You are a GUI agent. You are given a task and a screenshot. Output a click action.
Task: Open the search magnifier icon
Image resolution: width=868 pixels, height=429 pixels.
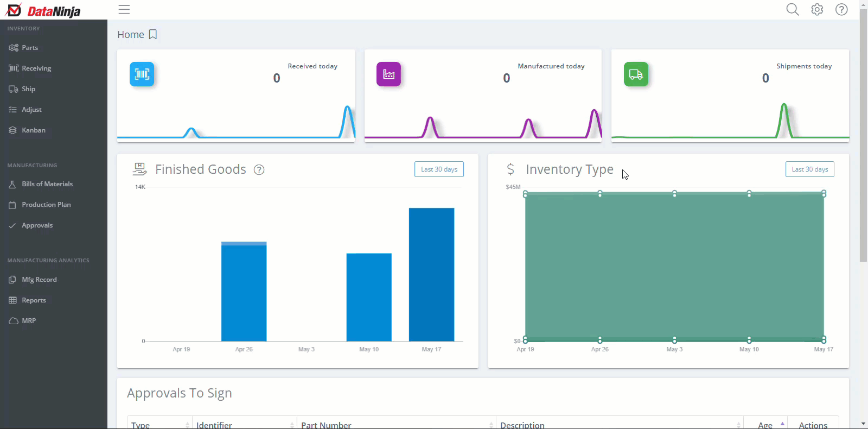(793, 9)
